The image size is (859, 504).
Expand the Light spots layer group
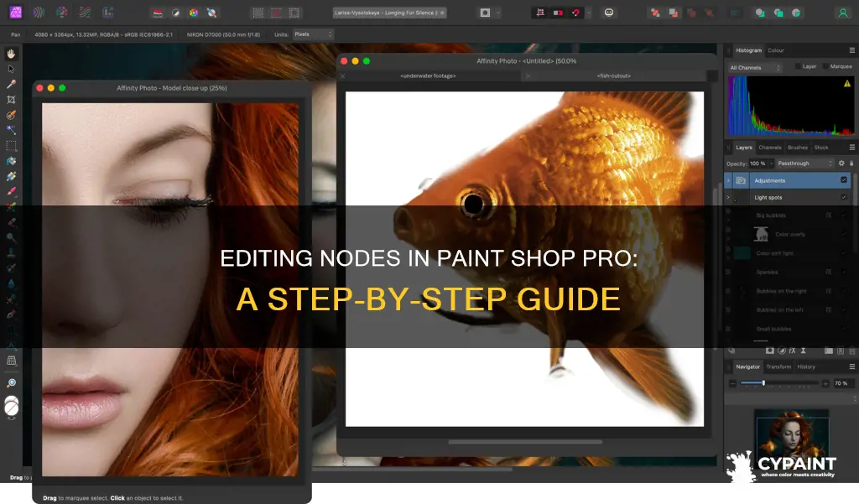pyautogui.click(x=728, y=197)
